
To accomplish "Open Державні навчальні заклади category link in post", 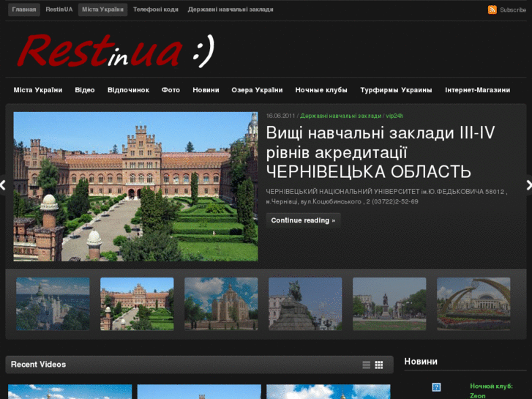I will [x=341, y=116].
